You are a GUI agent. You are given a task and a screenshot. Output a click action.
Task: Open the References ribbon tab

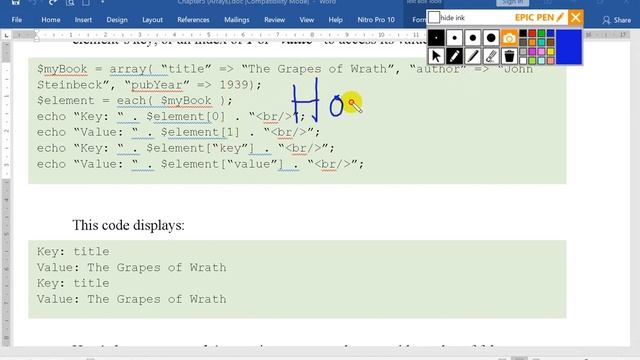click(193, 20)
